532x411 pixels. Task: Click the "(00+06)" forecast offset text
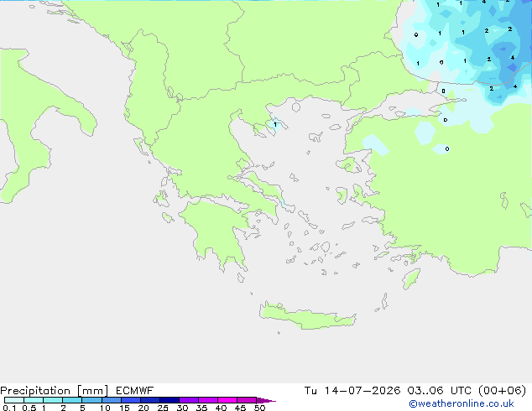coord(502,391)
